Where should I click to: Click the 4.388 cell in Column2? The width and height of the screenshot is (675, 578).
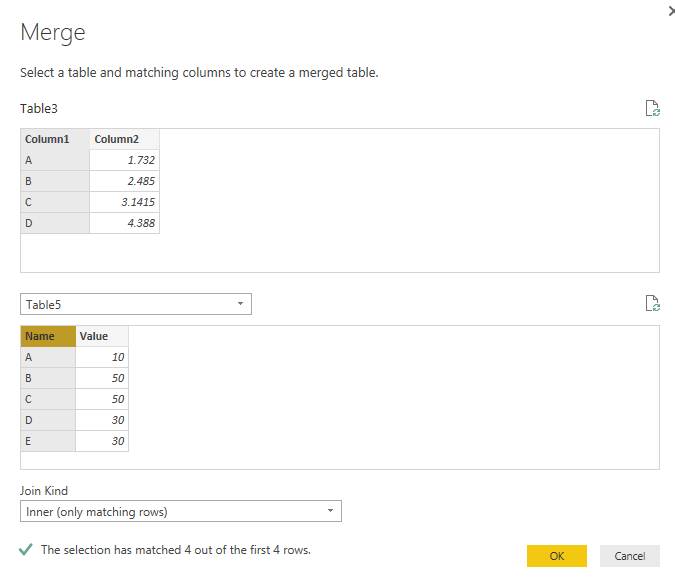(124, 223)
